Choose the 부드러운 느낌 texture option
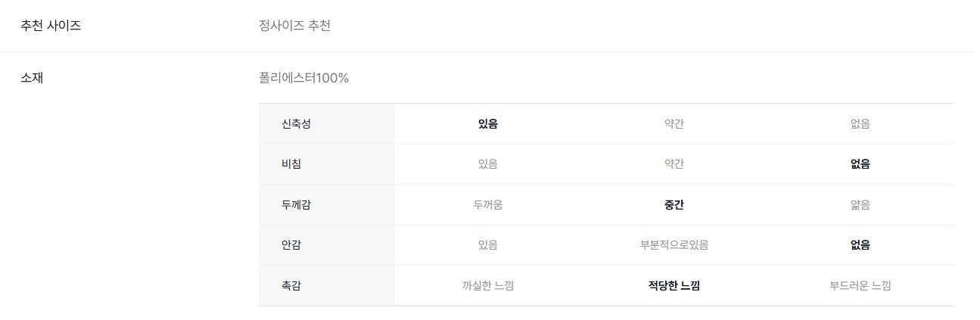The image size is (980, 320). (860, 286)
